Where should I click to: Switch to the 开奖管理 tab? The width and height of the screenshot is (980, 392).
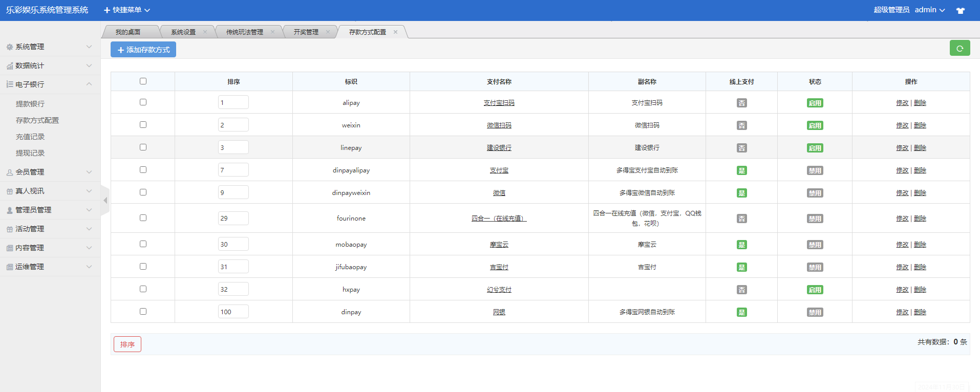pyautogui.click(x=306, y=32)
